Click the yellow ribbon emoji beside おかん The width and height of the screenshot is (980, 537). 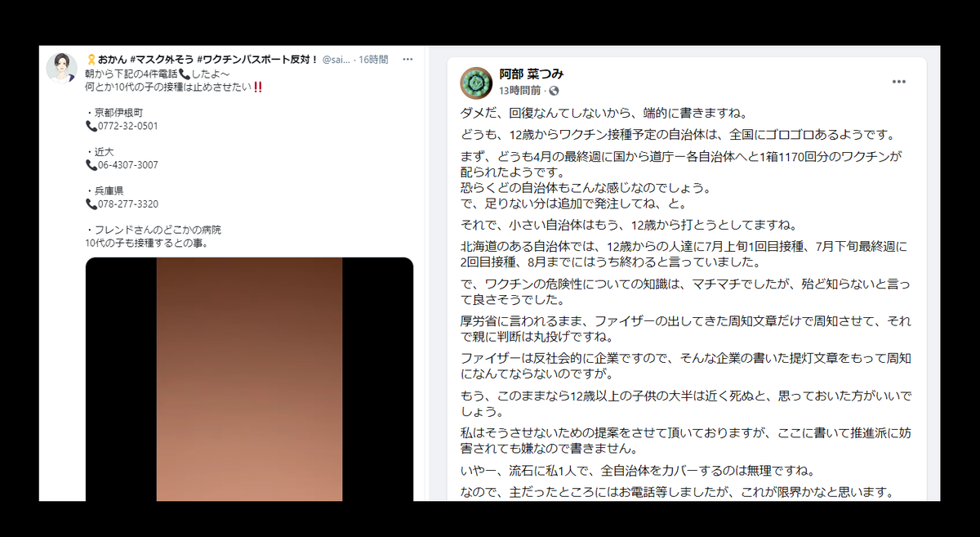click(x=91, y=60)
